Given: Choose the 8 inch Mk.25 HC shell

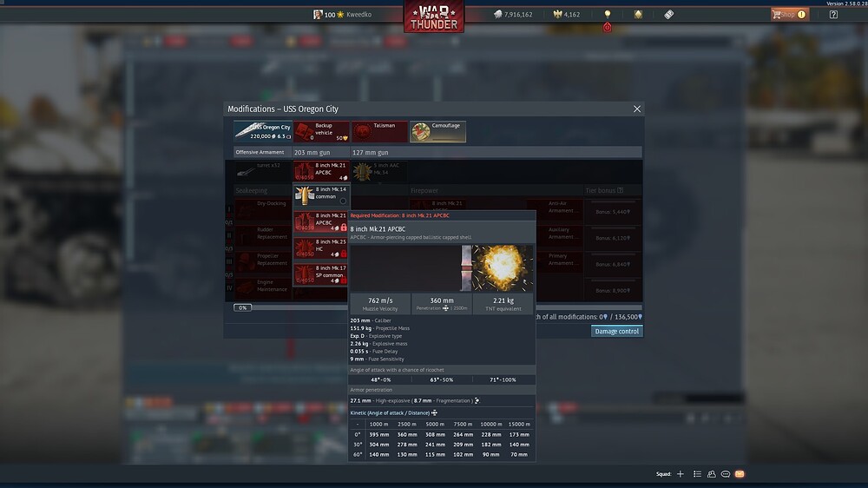Looking at the screenshot, I should (x=322, y=247).
